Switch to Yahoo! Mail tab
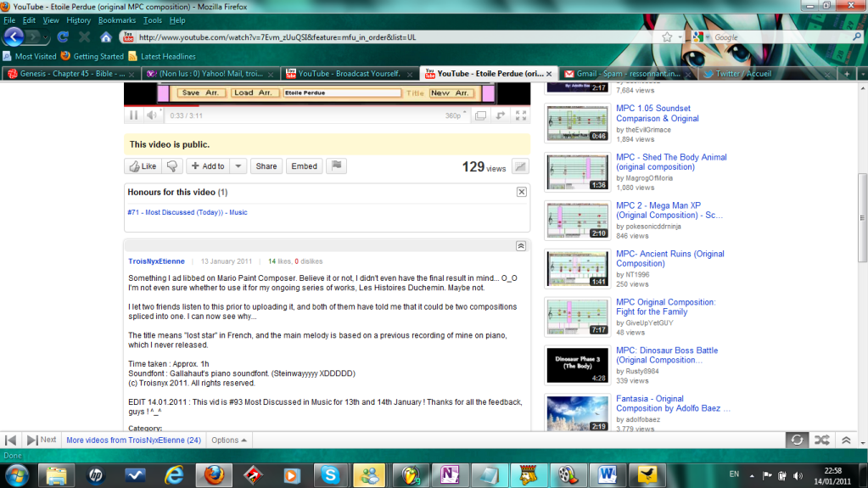Image resolution: width=868 pixels, height=488 pixels. tap(210, 74)
